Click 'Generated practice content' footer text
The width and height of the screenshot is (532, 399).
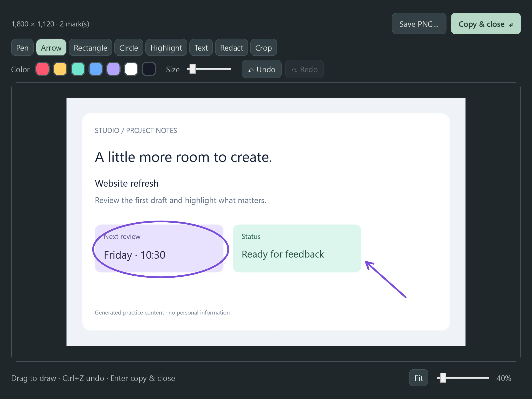[162, 313]
